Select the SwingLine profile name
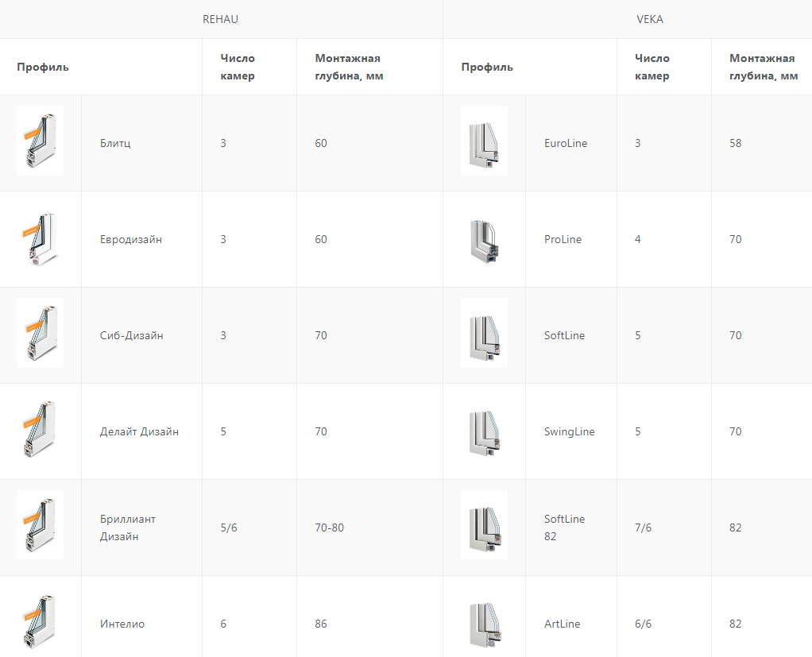The image size is (812, 657). pyautogui.click(x=569, y=431)
